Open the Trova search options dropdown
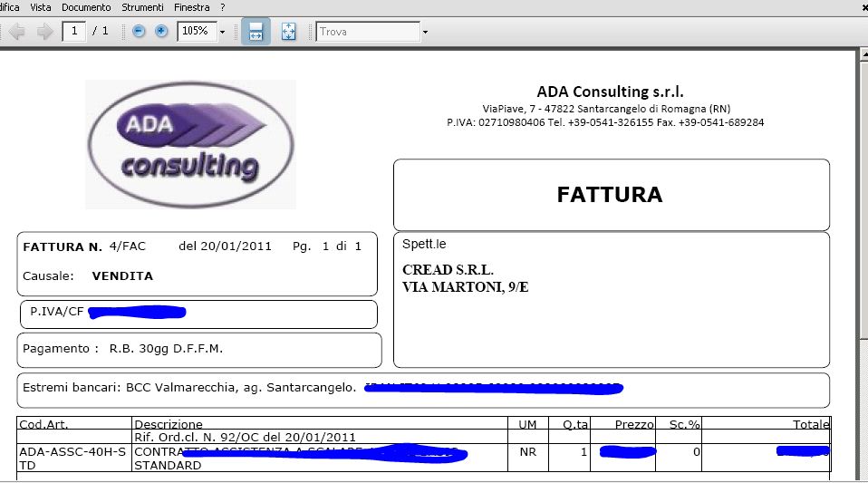 (x=425, y=32)
